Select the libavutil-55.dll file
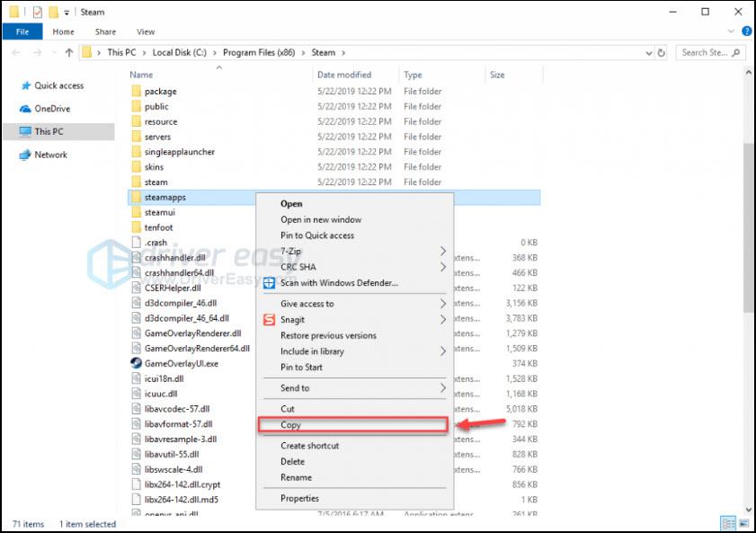This screenshot has height=533, width=756. tap(172, 454)
